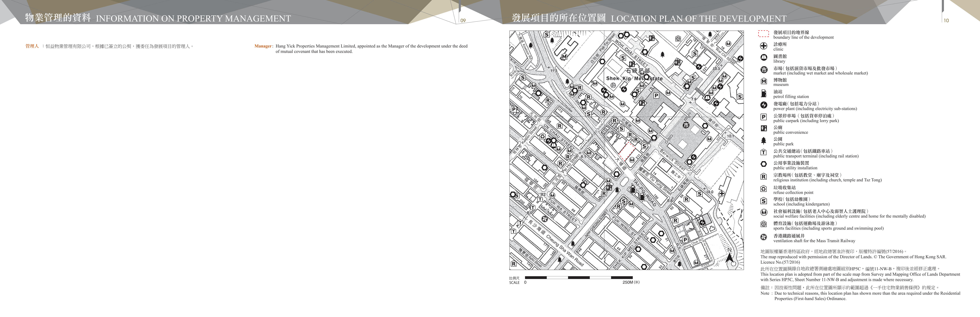Click the map scale bar
Viewport: 980px width, 317px height.
click(579, 278)
